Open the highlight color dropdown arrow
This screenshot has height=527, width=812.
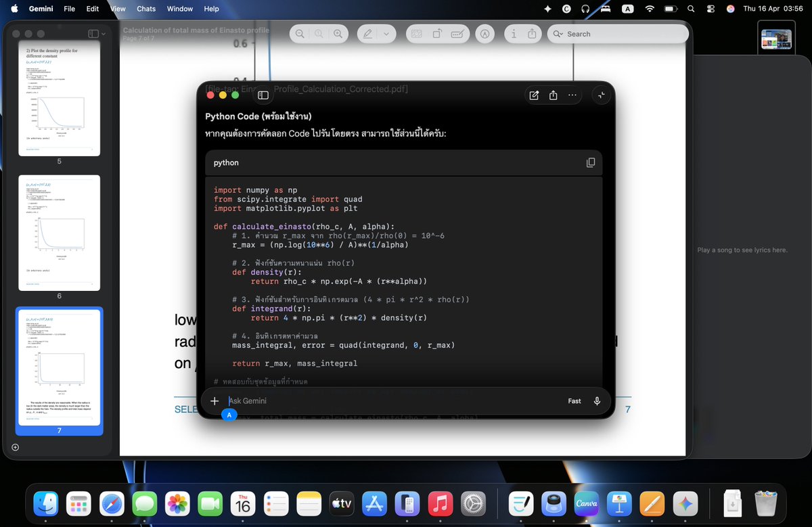point(386,34)
